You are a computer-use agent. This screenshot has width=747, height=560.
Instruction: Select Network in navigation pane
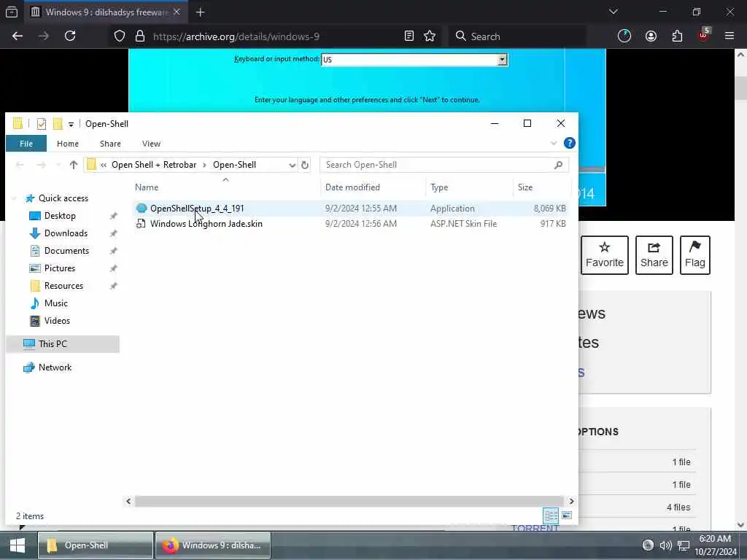click(x=55, y=367)
